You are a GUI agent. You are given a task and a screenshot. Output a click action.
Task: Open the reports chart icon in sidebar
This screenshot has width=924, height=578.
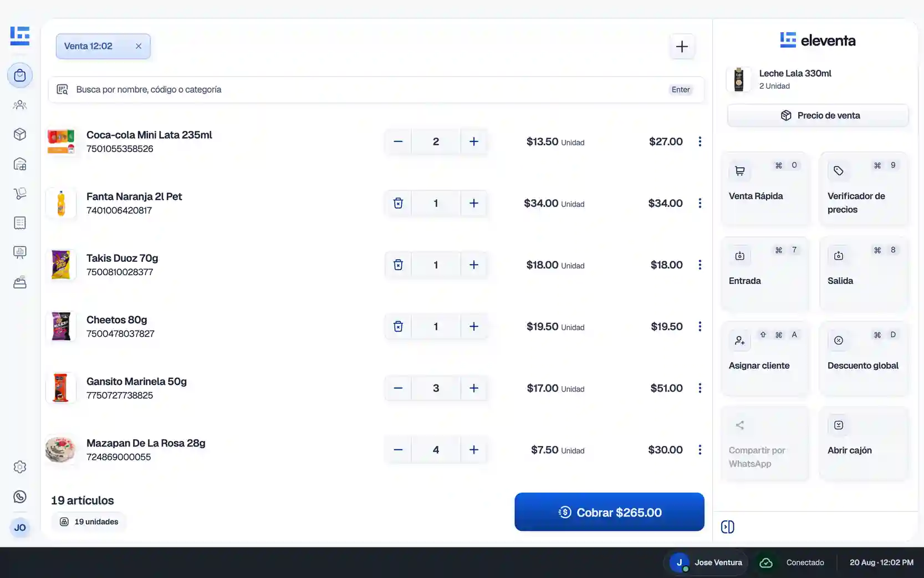pos(20,252)
